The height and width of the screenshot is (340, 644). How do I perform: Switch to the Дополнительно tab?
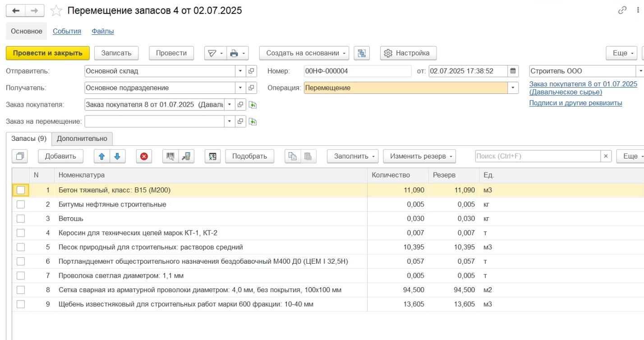pyautogui.click(x=82, y=139)
